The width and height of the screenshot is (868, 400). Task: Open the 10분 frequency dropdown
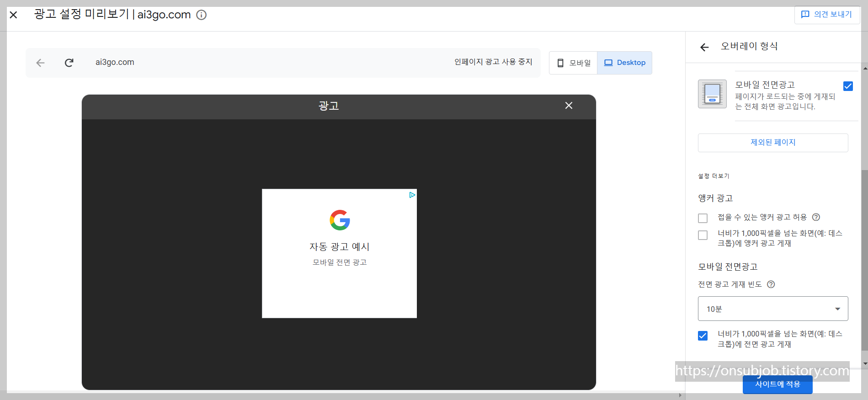point(773,309)
